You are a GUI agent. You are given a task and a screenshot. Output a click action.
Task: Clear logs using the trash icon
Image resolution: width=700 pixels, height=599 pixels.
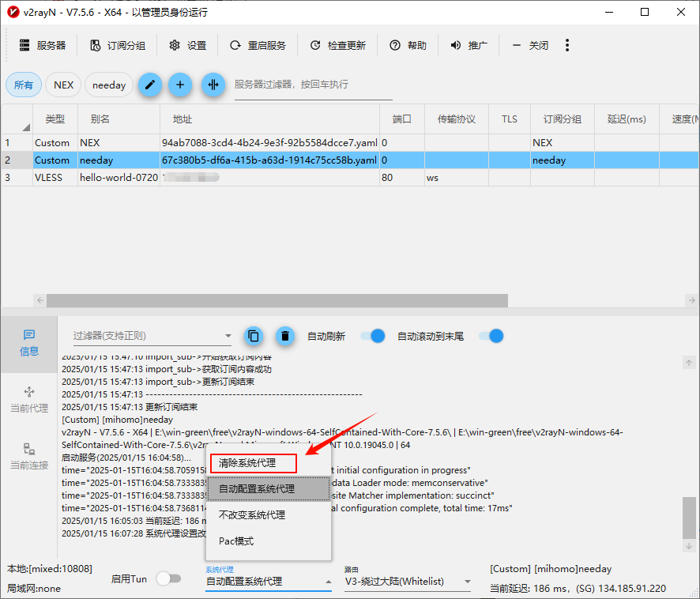point(285,336)
